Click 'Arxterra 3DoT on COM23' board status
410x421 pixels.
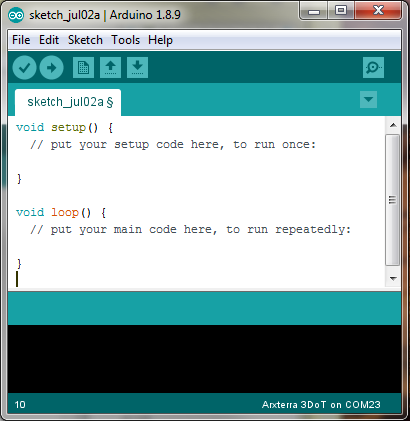[x=321, y=405]
